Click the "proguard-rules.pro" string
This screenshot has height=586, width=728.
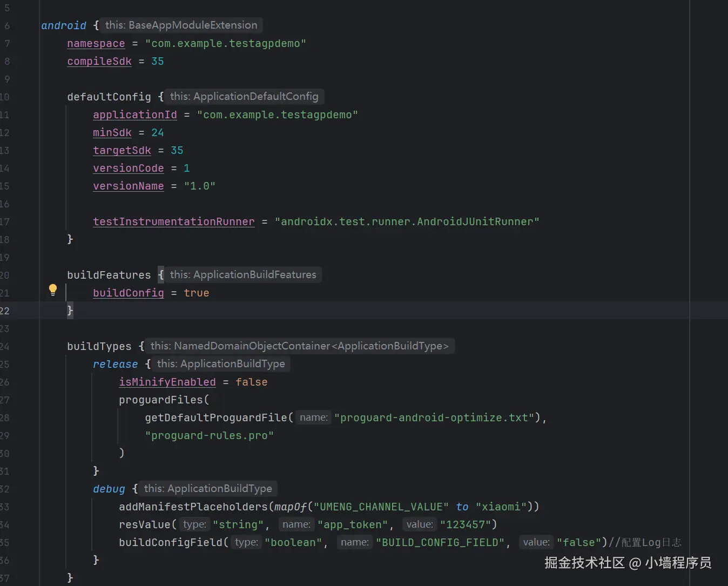210,435
